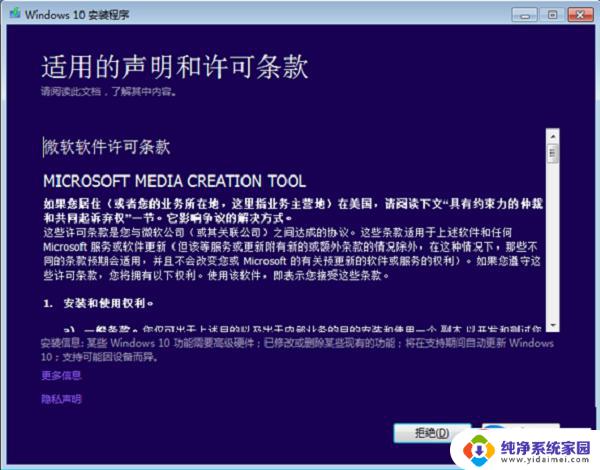This screenshot has width=600, height=470.
Task: Decline the license terms with 拒绝(D)
Action: point(432,433)
